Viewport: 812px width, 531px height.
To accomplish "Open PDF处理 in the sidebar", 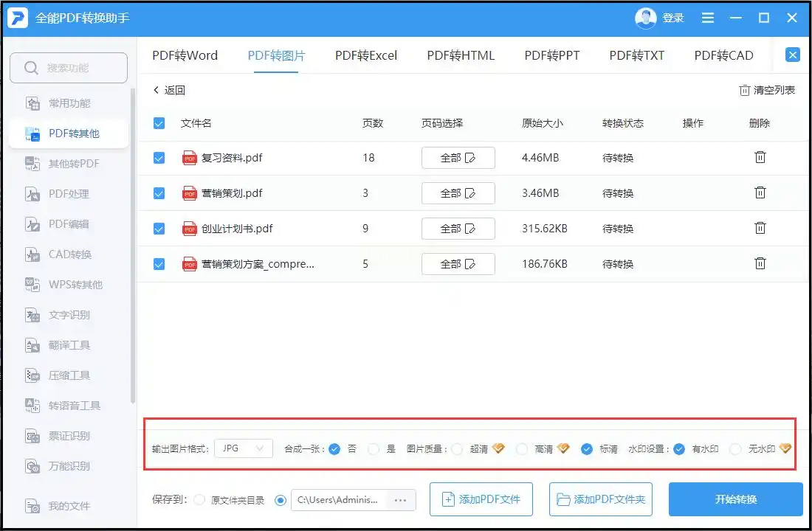I will click(x=69, y=194).
